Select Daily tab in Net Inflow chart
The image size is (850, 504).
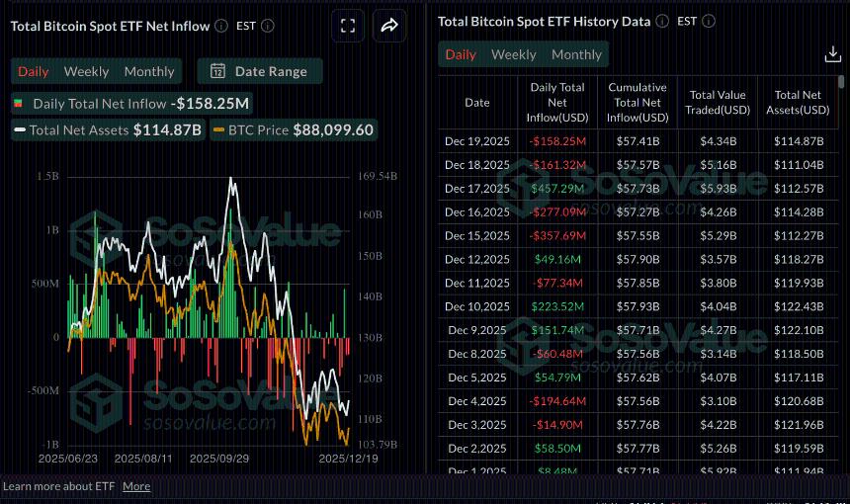[33, 71]
